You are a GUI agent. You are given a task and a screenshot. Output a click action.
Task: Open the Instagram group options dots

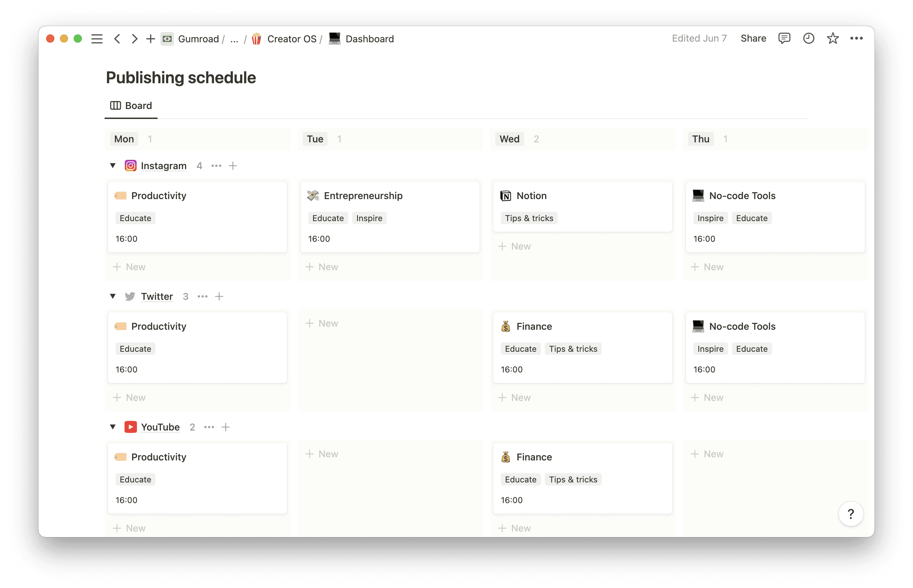coord(216,166)
